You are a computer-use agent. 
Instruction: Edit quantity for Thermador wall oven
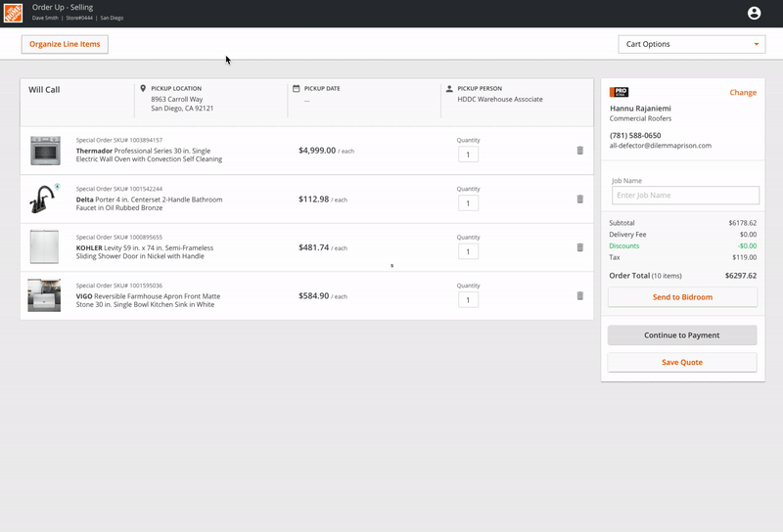pyautogui.click(x=468, y=155)
